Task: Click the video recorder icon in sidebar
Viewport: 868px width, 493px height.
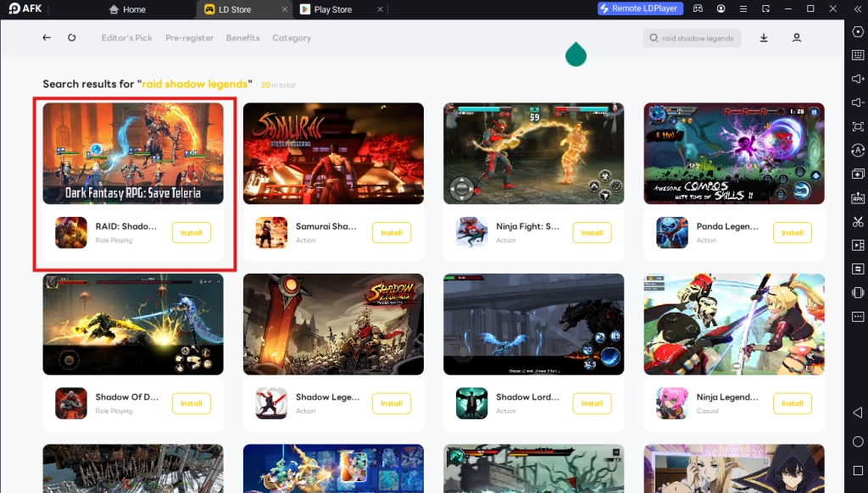Action: [x=858, y=245]
